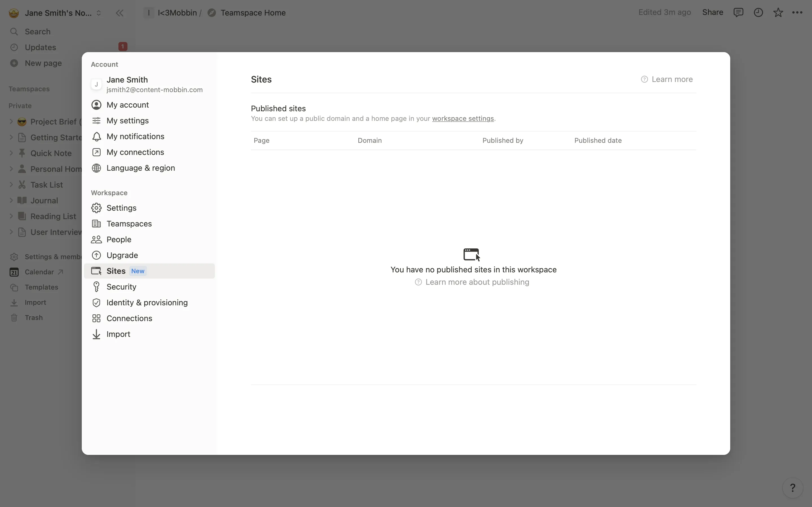
Task: Select Identity & provisioning menu item
Action: tap(147, 303)
